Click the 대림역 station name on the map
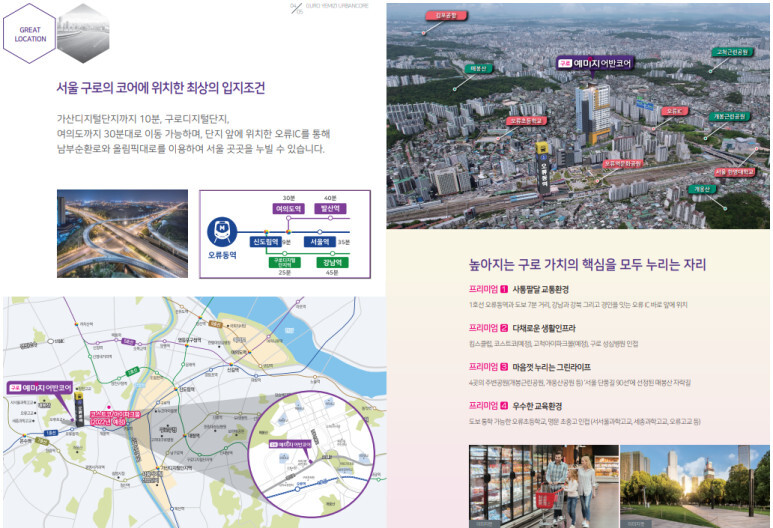 tap(194, 436)
